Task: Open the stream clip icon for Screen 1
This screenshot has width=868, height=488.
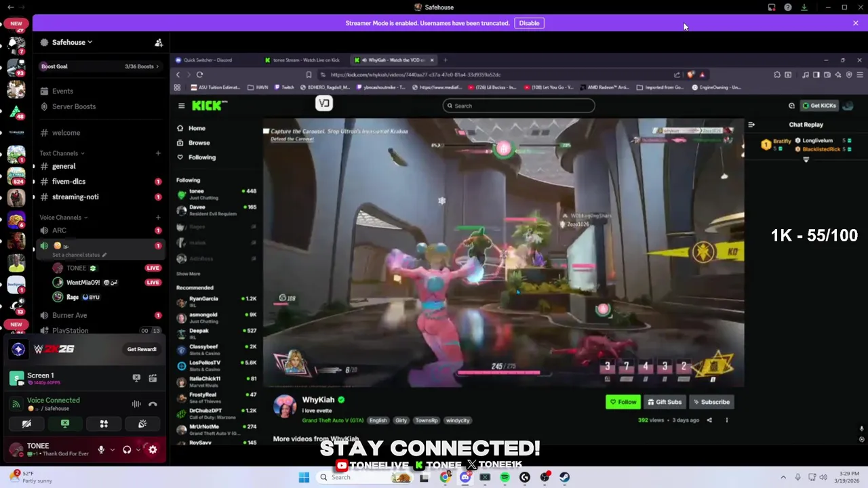Action: tap(153, 378)
